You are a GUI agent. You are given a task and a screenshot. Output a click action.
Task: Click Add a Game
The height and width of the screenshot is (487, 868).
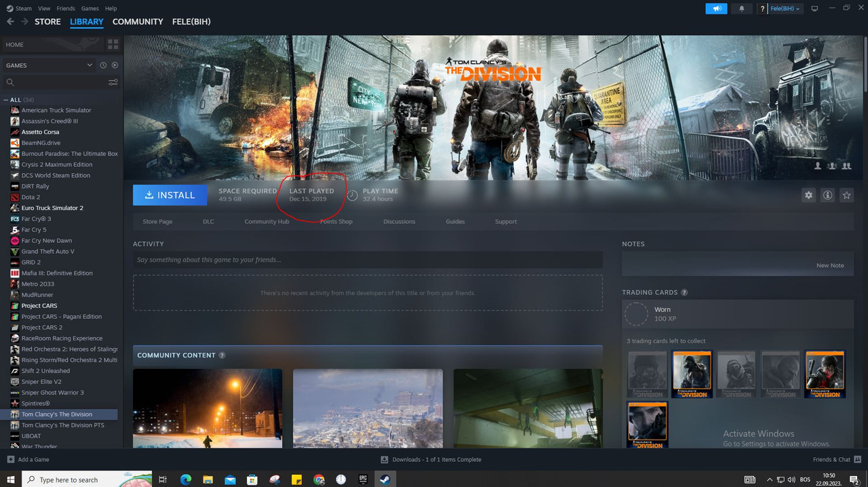pos(28,459)
